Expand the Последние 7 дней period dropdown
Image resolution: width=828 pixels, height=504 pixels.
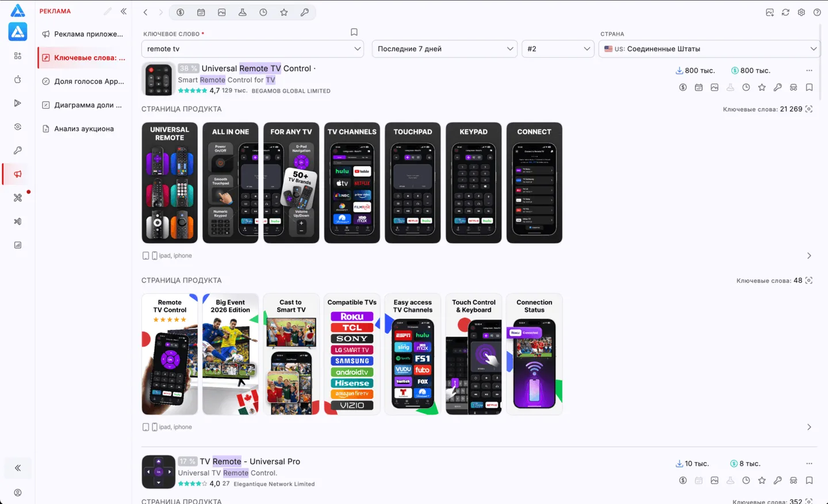click(x=444, y=49)
